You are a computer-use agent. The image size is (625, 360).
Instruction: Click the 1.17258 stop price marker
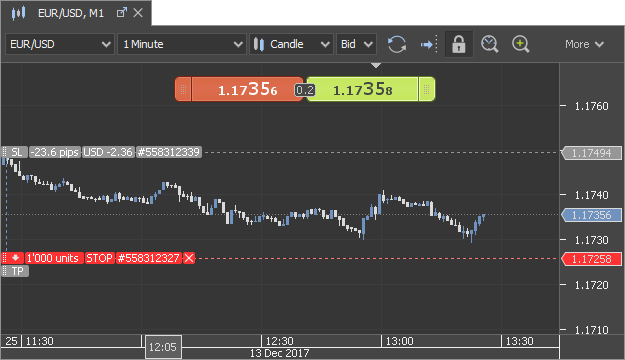pos(591,259)
